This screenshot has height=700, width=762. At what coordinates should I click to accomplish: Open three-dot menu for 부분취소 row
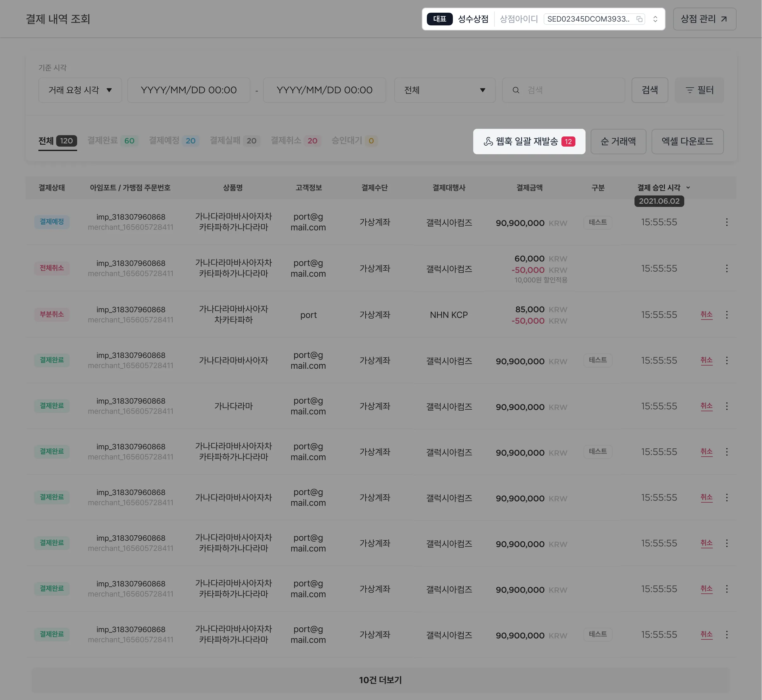click(726, 315)
